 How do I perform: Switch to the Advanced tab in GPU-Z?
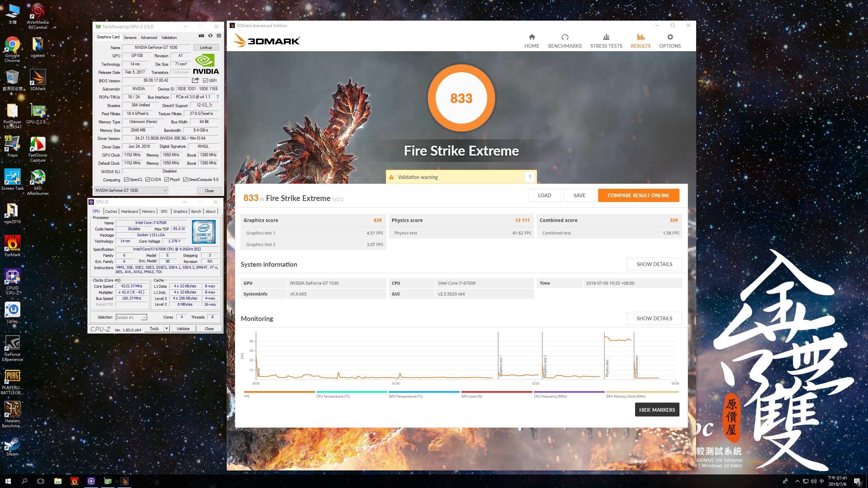149,38
